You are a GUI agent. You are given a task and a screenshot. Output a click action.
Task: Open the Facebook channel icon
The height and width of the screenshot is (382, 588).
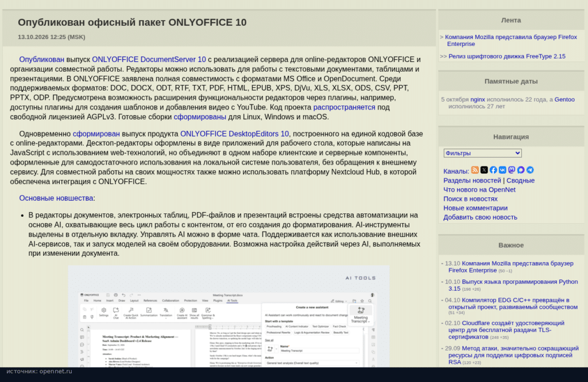click(x=493, y=170)
